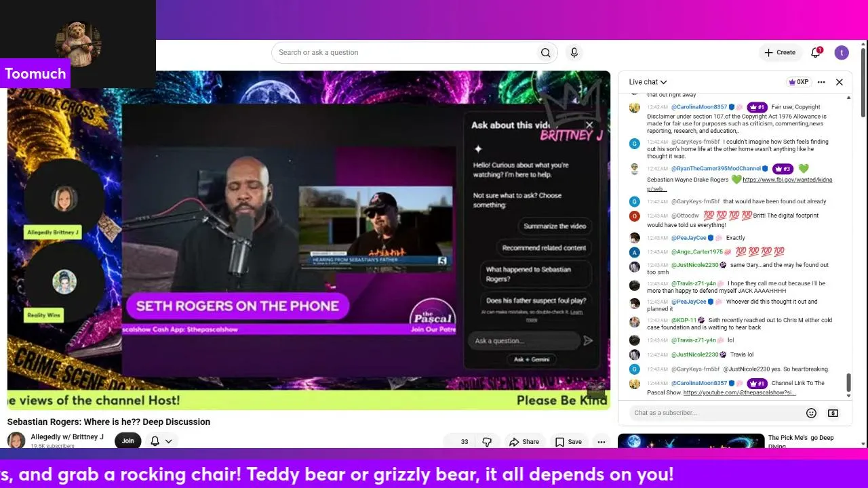Open the account avatar menu

coord(842,52)
